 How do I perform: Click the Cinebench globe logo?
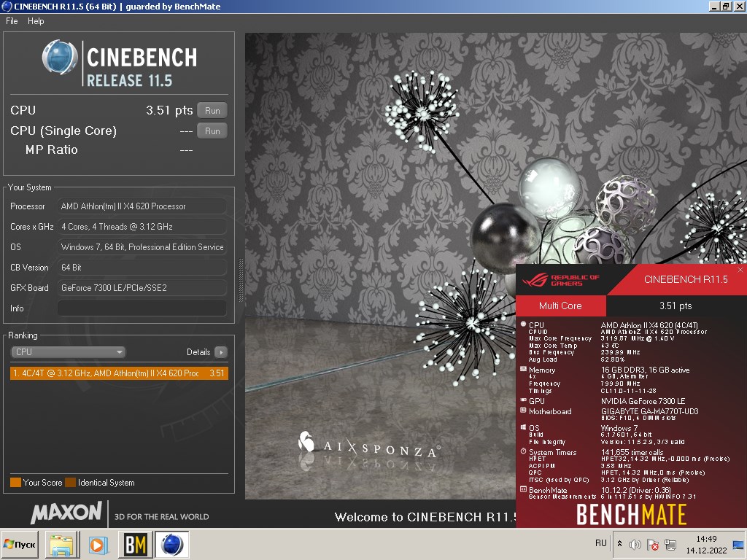point(60,58)
